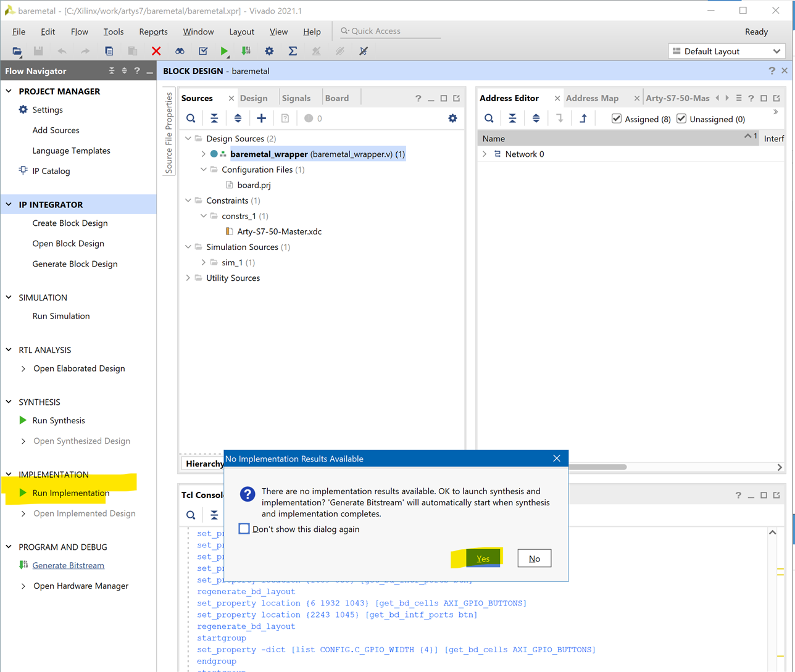
Task: Open the File menu
Action: [19, 31]
